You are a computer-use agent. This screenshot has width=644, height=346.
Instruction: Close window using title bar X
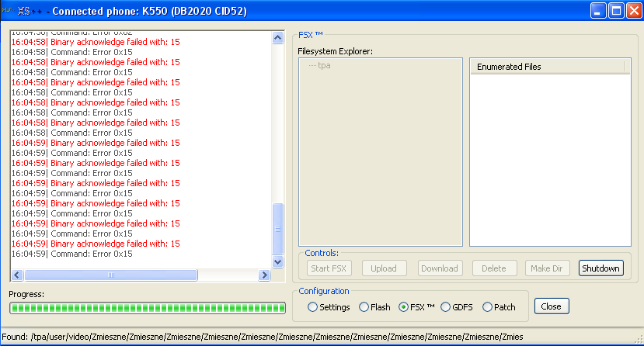coord(632,11)
